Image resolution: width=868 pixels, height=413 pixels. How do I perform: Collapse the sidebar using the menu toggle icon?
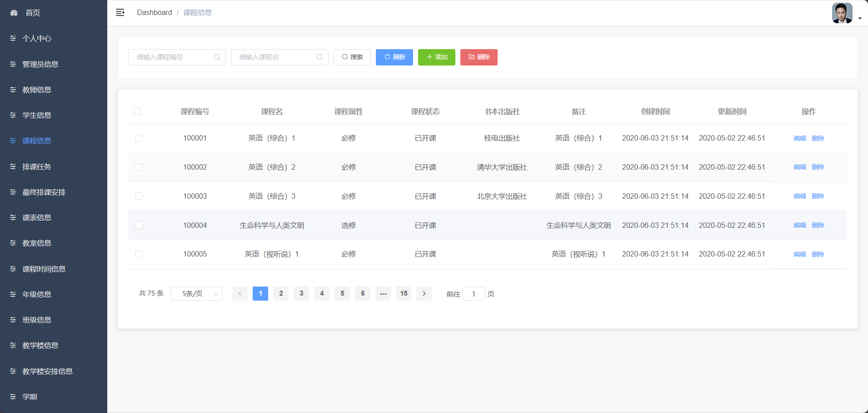point(120,12)
